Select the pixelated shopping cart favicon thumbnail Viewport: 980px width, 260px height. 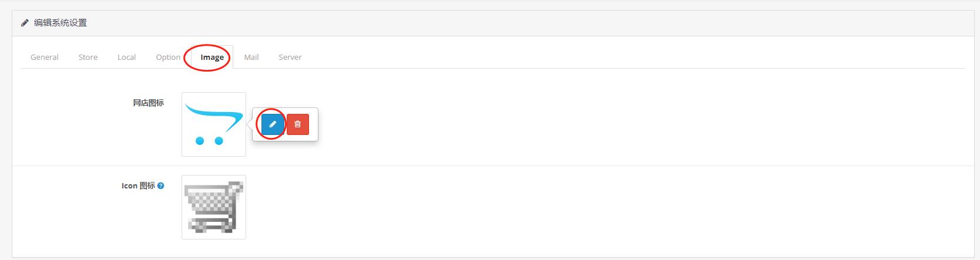pos(214,207)
